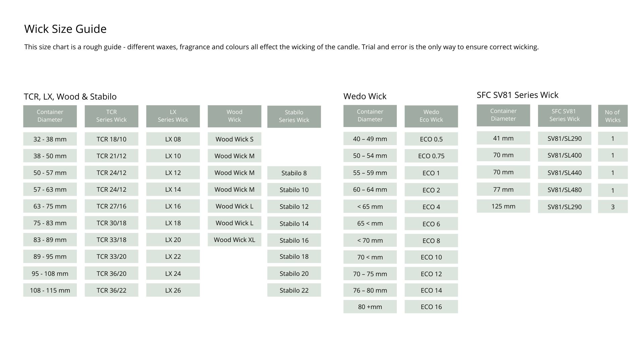Viewport: 644px width, 362px height.
Task: Click the Wedo Wick section heading
Action: pyautogui.click(x=365, y=96)
